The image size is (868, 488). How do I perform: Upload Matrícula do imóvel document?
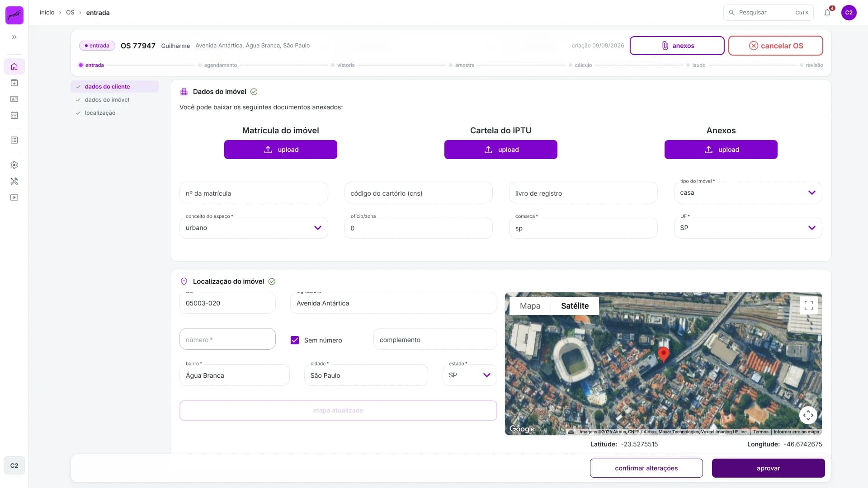(281, 150)
